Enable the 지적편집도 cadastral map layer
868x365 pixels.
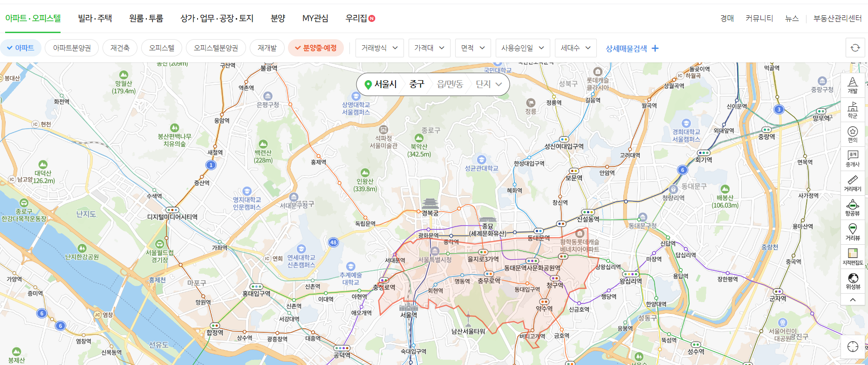pyautogui.click(x=853, y=257)
